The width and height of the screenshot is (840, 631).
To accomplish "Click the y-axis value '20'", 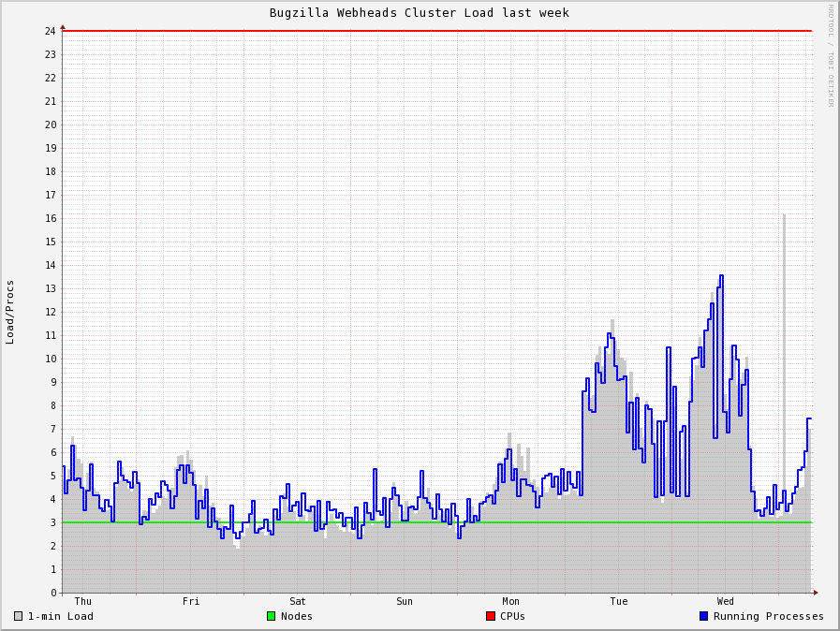I will point(51,125).
